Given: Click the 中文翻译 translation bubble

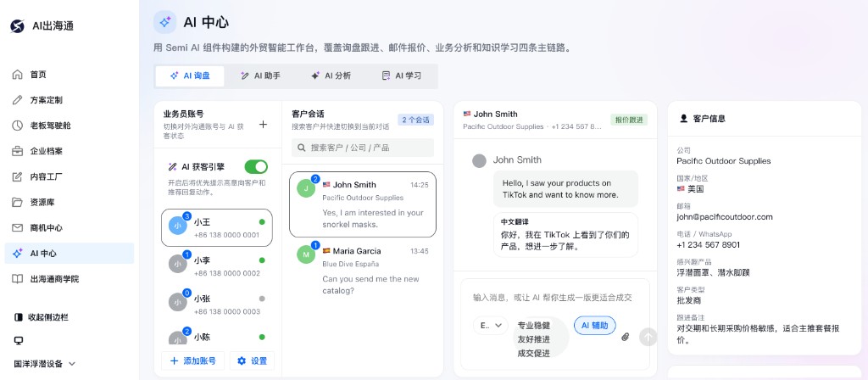Looking at the screenshot, I should pyautogui.click(x=565, y=235).
